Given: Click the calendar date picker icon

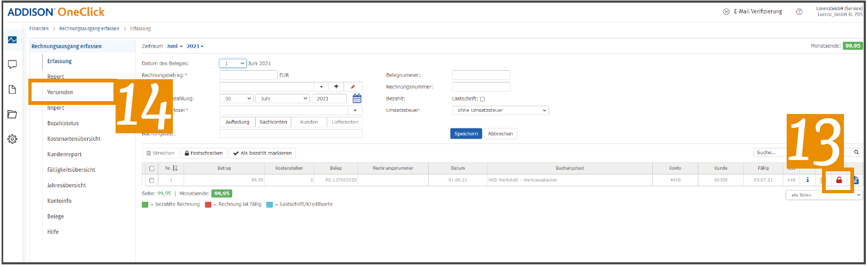Looking at the screenshot, I should click(357, 98).
